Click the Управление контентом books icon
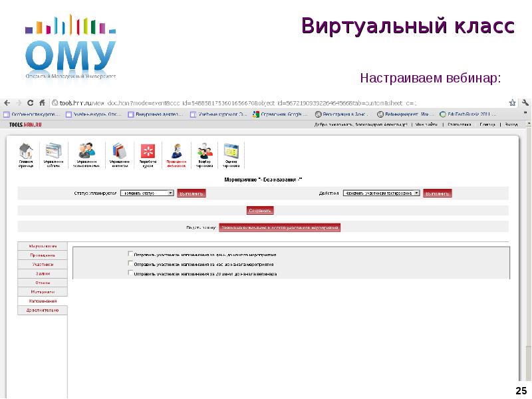Image resolution: width=532 pixels, height=399 pixels. 119,152
